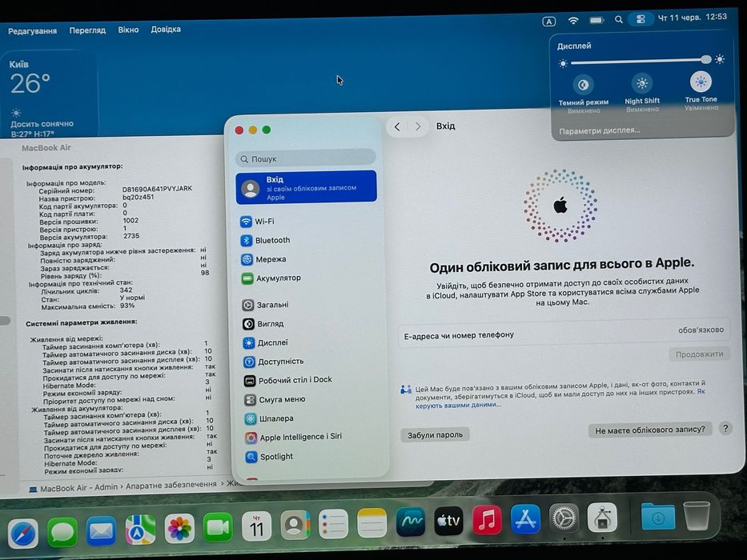Click the help question mark button
Image resolution: width=747 pixels, height=560 pixels.
[x=725, y=429]
